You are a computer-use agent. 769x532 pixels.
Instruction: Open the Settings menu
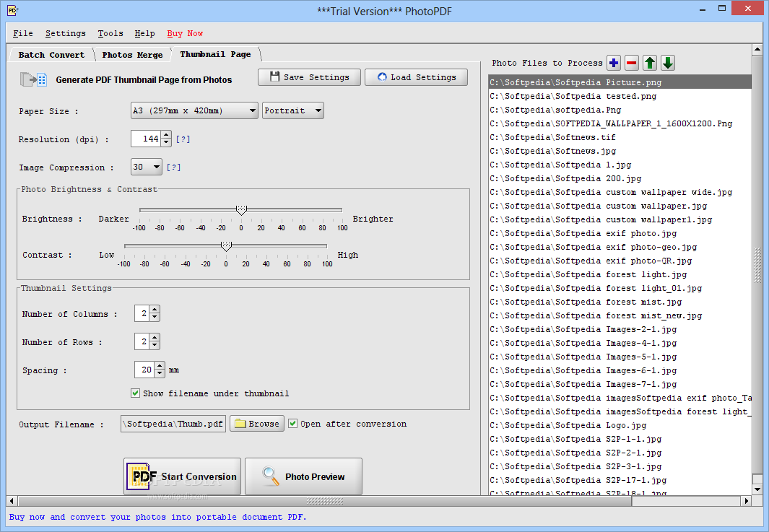[x=65, y=33]
